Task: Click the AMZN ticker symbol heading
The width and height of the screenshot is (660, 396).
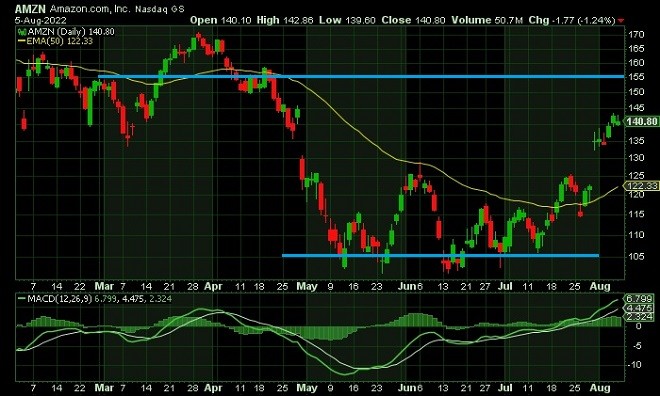Action: click(x=30, y=9)
